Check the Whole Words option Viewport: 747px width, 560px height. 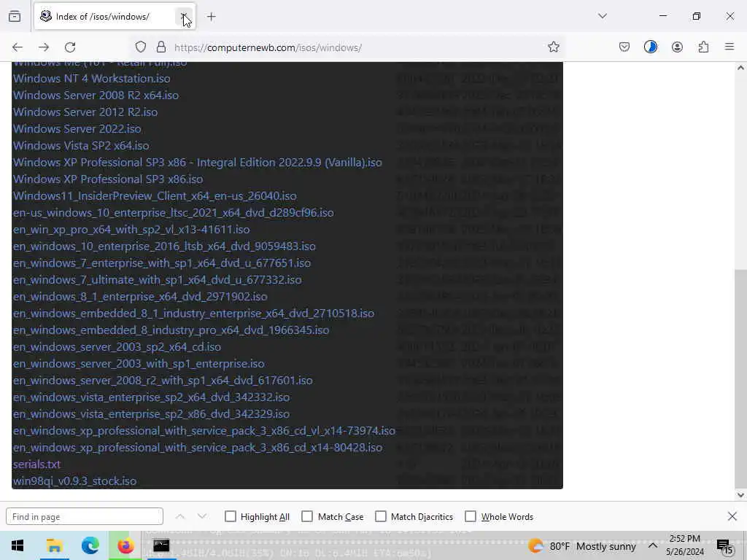pyautogui.click(x=471, y=517)
